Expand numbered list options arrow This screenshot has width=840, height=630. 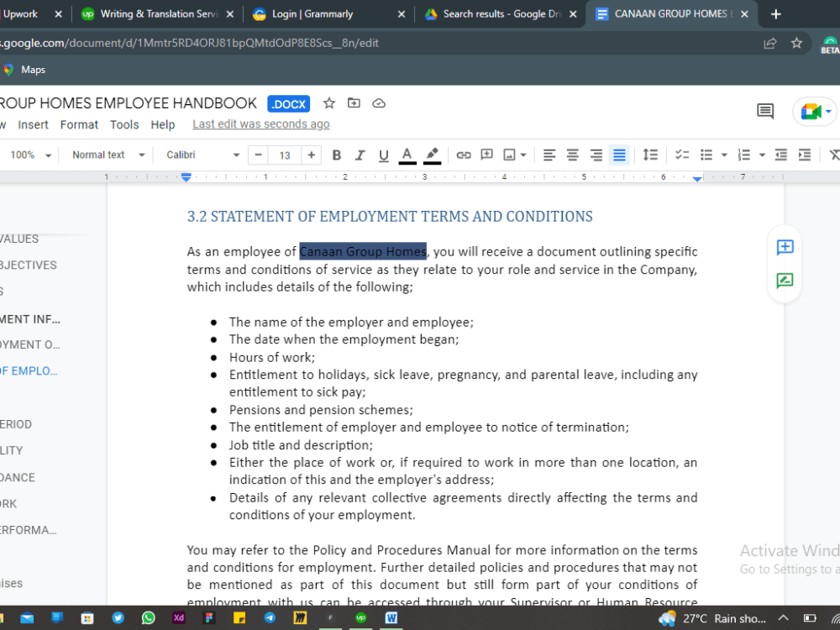(x=762, y=155)
